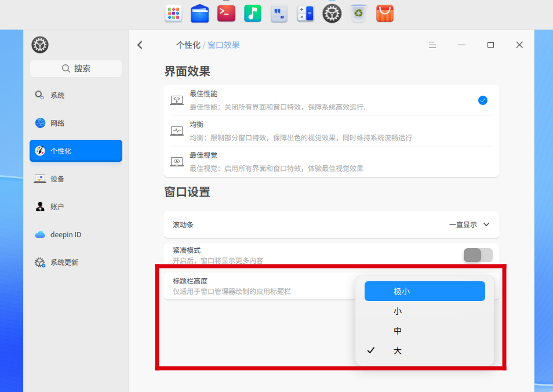Select the 最佳性能 interface effect

(x=332, y=100)
